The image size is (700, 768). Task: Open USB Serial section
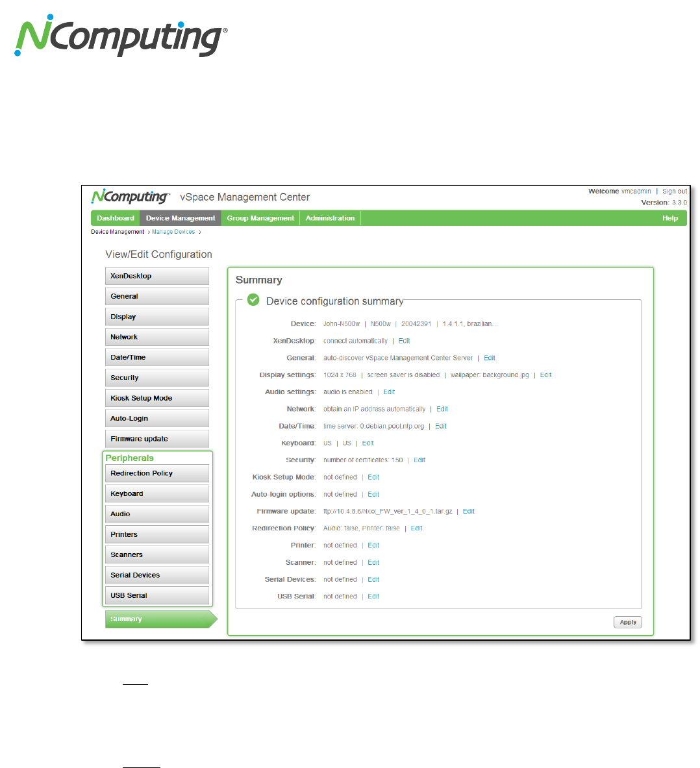tap(156, 595)
